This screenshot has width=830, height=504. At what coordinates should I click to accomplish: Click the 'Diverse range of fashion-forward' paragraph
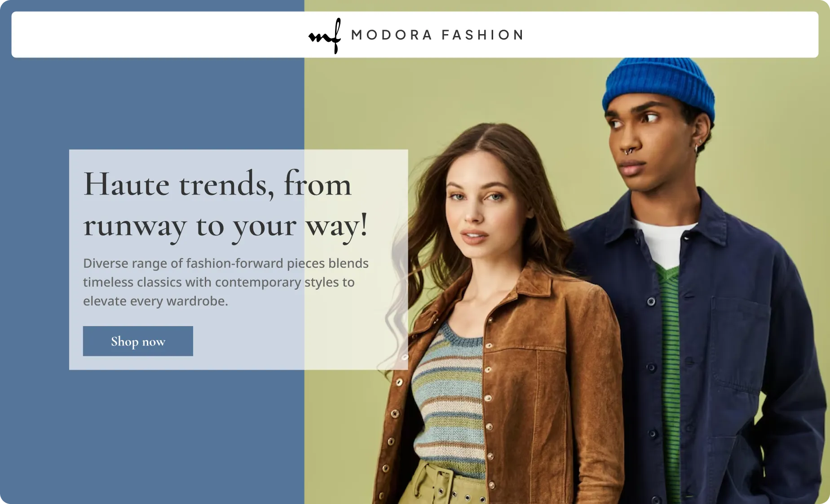tap(225, 282)
